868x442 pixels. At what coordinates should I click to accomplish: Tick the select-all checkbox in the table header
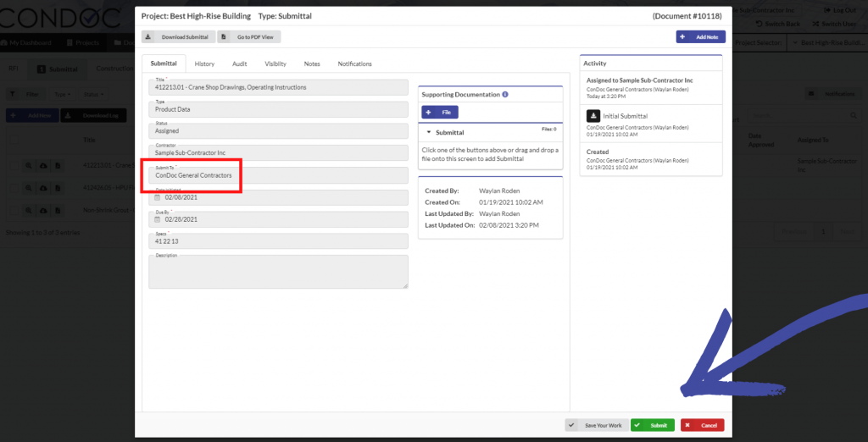coord(14,140)
